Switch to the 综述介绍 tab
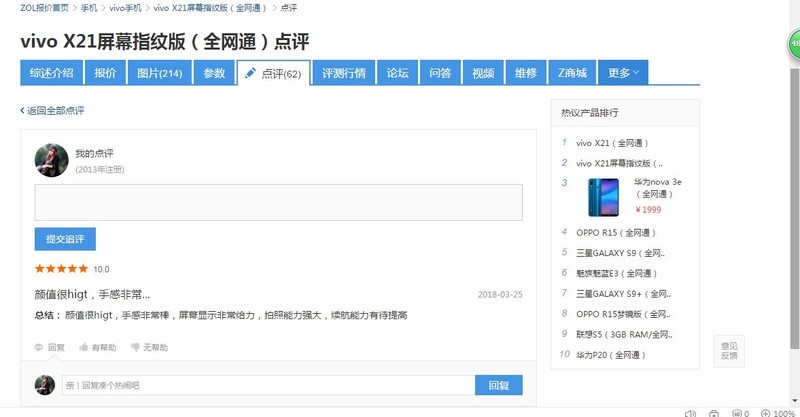800x417 pixels. pyautogui.click(x=52, y=73)
